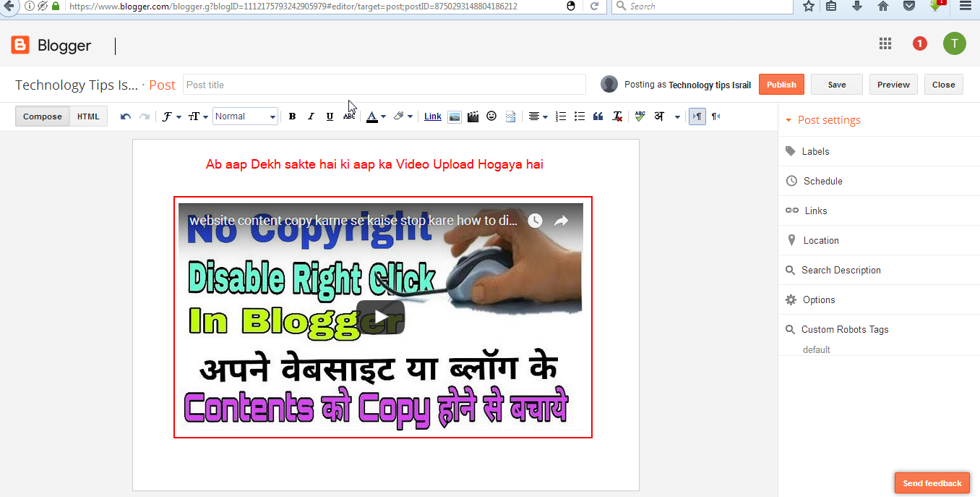Publish the blog post
The width and height of the screenshot is (980, 497).
(x=781, y=85)
